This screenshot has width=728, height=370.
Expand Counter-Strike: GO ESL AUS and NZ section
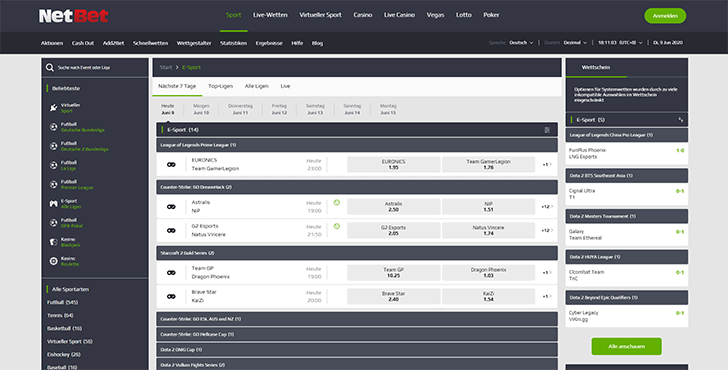click(357, 319)
